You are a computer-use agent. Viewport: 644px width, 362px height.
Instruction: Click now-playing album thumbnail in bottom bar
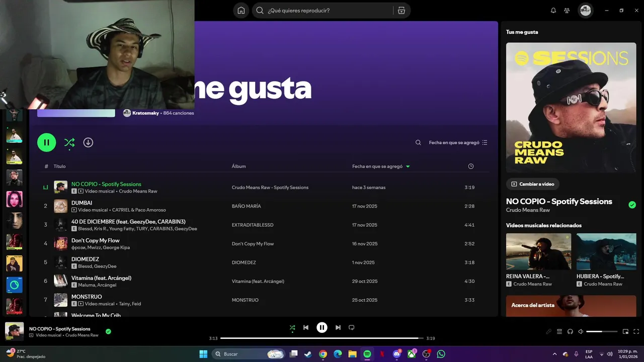(14, 331)
